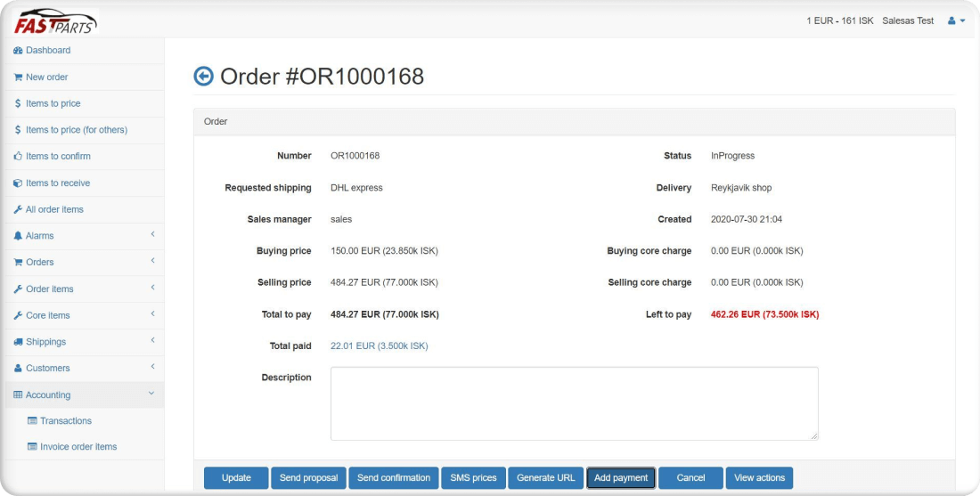Expand the Customers sidebar section
The image size is (980, 496).
point(82,368)
